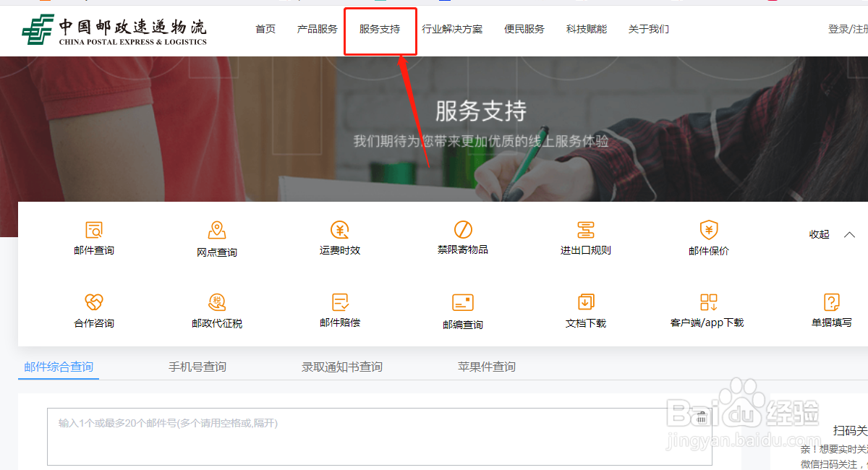Open the 单据填写 form filling icon

(x=831, y=309)
